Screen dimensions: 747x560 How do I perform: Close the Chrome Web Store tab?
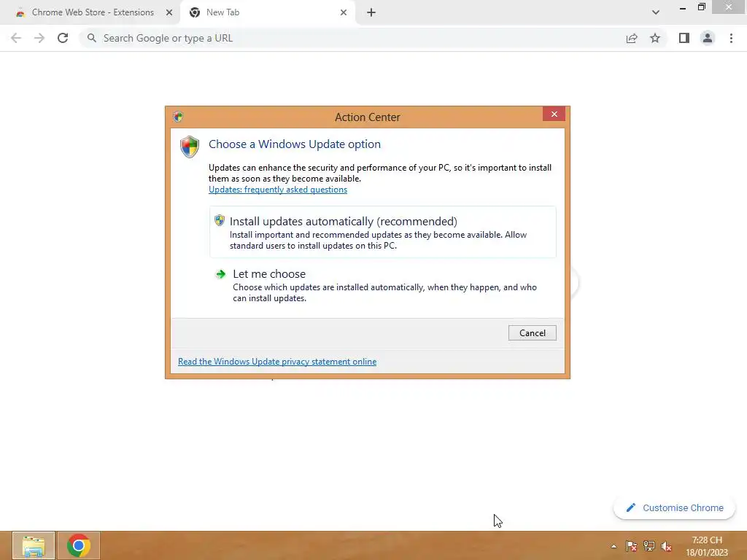point(169,12)
